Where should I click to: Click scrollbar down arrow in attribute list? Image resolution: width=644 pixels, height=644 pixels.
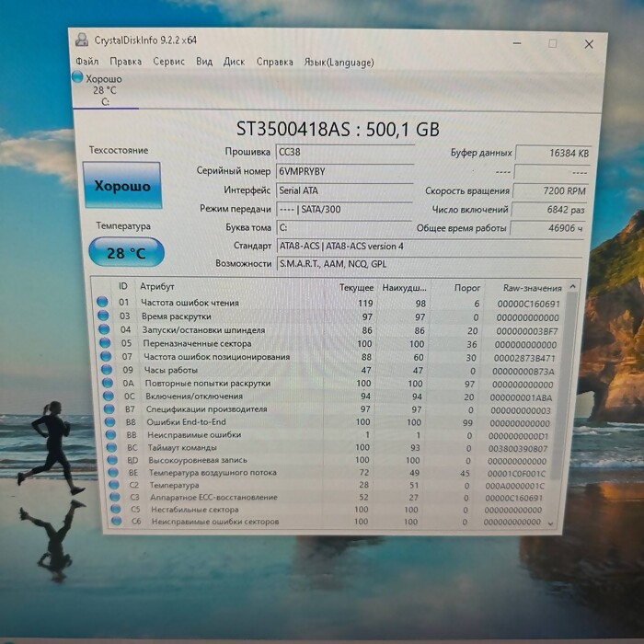[x=550, y=523]
